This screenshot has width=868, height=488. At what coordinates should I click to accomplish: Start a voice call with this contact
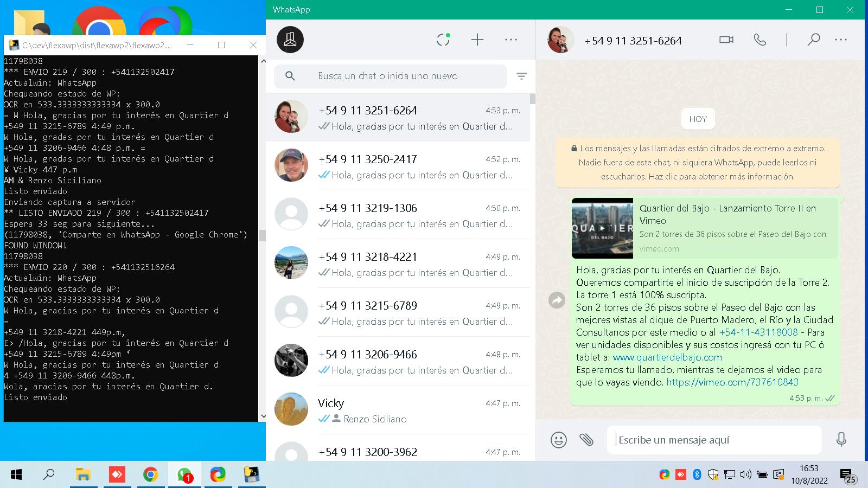coord(760,40)
